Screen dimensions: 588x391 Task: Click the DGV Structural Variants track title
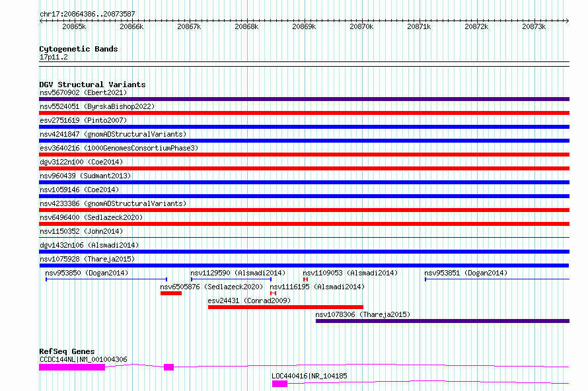(92, 85)
